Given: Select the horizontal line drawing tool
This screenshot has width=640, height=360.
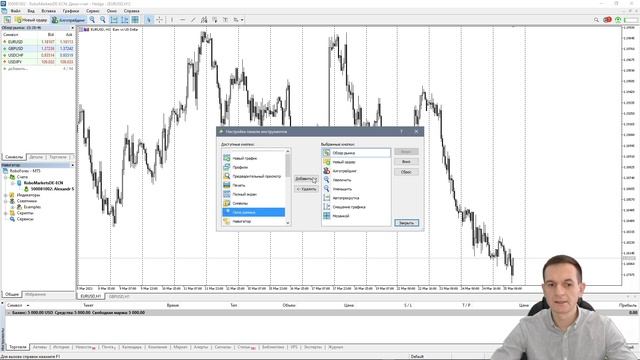Looking at the screenshot, I should [182, 20].
